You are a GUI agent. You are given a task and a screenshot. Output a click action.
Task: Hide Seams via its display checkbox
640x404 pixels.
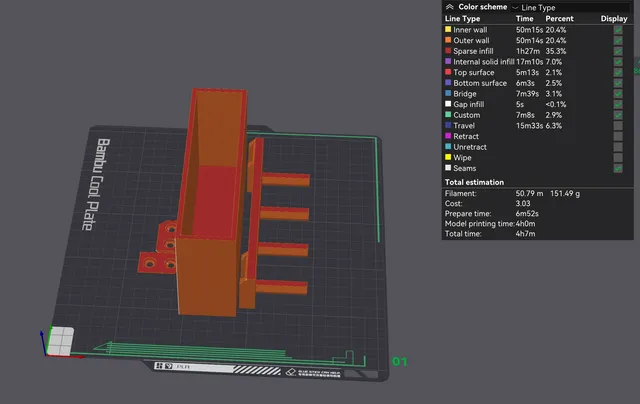tap(618, 168)
